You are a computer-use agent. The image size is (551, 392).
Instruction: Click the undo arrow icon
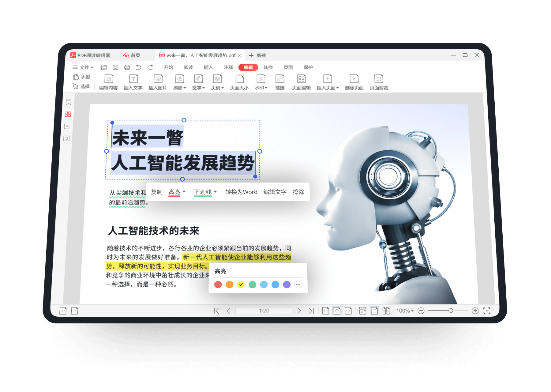[x=139, y=67]
